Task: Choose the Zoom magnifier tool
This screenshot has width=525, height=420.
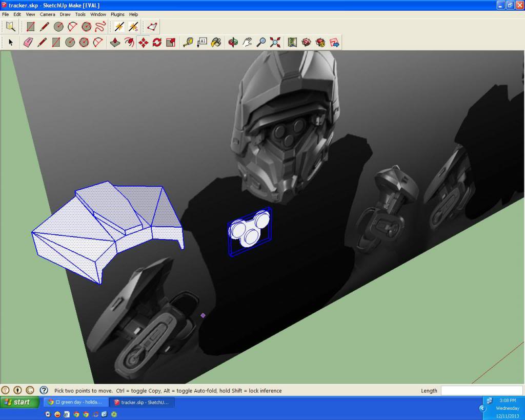Action: (x=261, y=43)
